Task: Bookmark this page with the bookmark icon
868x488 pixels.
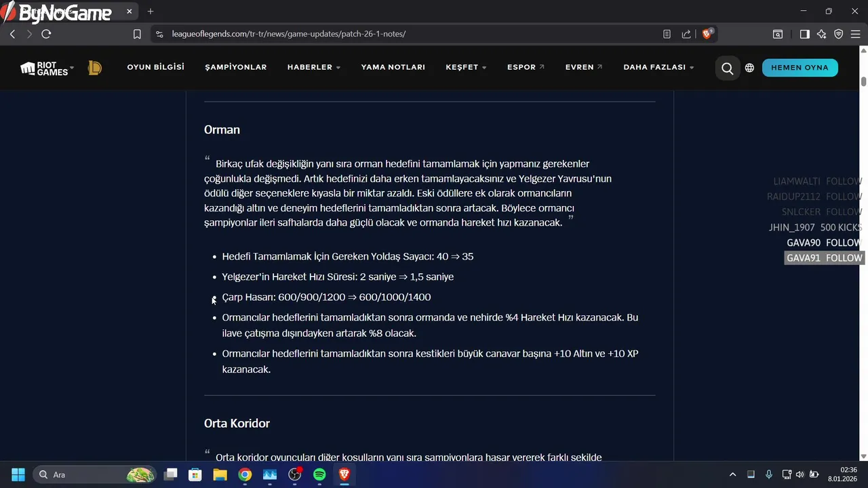Action: point(137,34)
